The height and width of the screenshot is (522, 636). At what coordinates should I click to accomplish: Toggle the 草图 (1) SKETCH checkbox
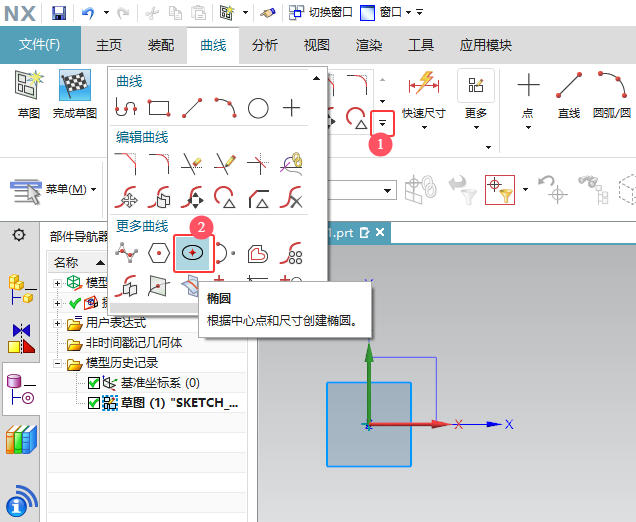[94, 403]
